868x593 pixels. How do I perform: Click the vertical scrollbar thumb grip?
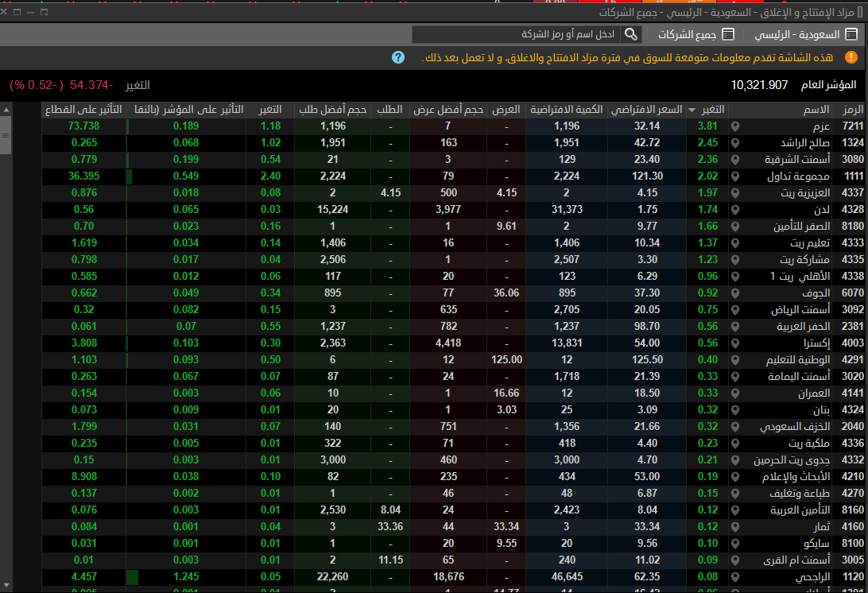coord(6,135)
